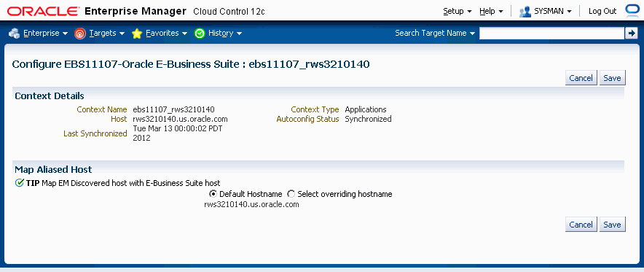
Task: Open the Favorites menu
Action: [x=166, y=34]
